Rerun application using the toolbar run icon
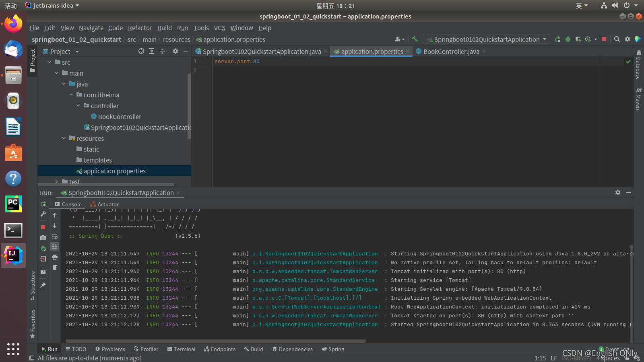644x362 pixels. (x=557, y=39)
